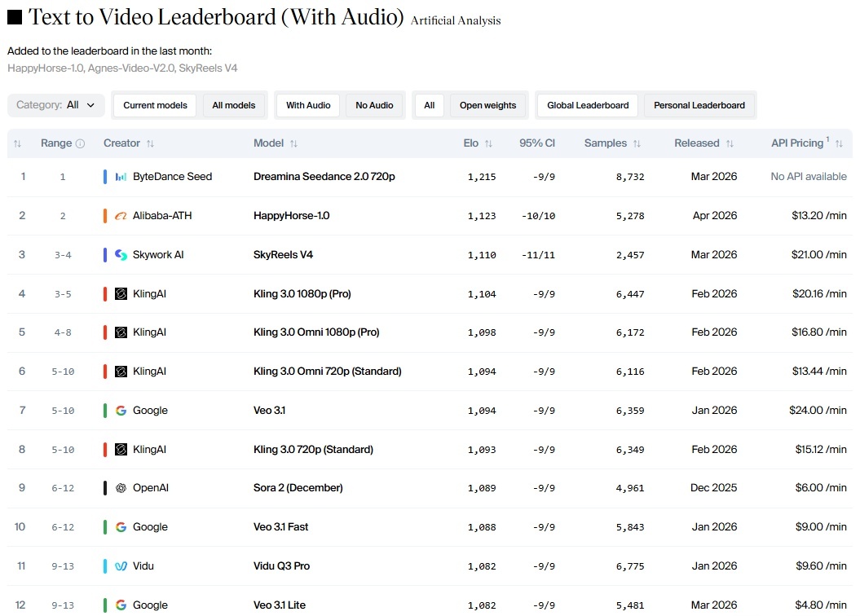Click the OpenAI creator name
This screenshot has width=860, height=616.
coord(150,488)
